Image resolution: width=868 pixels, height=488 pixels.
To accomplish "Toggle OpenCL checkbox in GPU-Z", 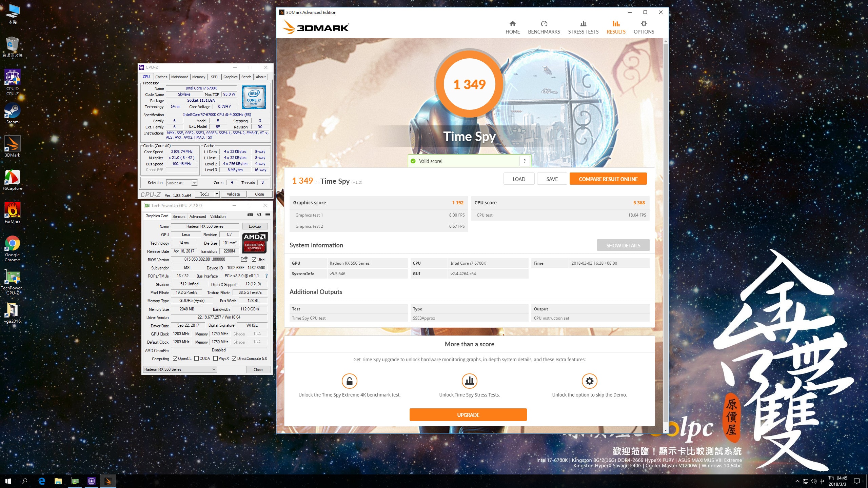I will (x=175, y=359).
